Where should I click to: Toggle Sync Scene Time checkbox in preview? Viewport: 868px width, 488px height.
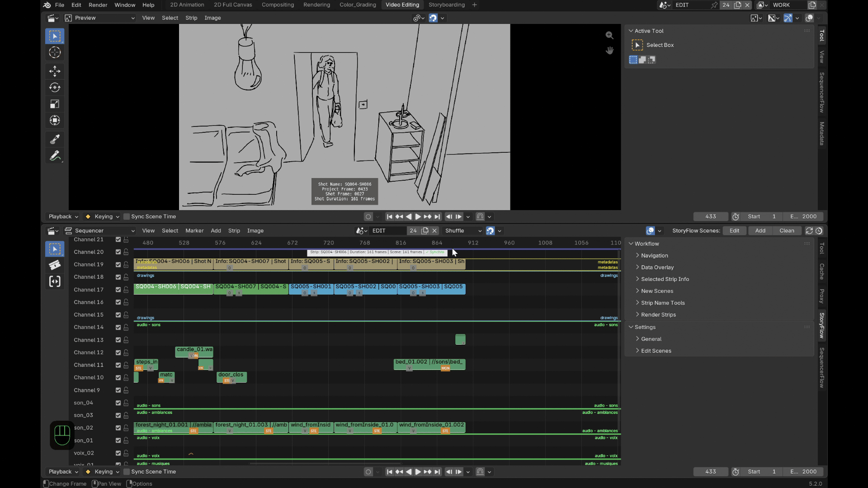pyautogui.click(x=127, y=217)
